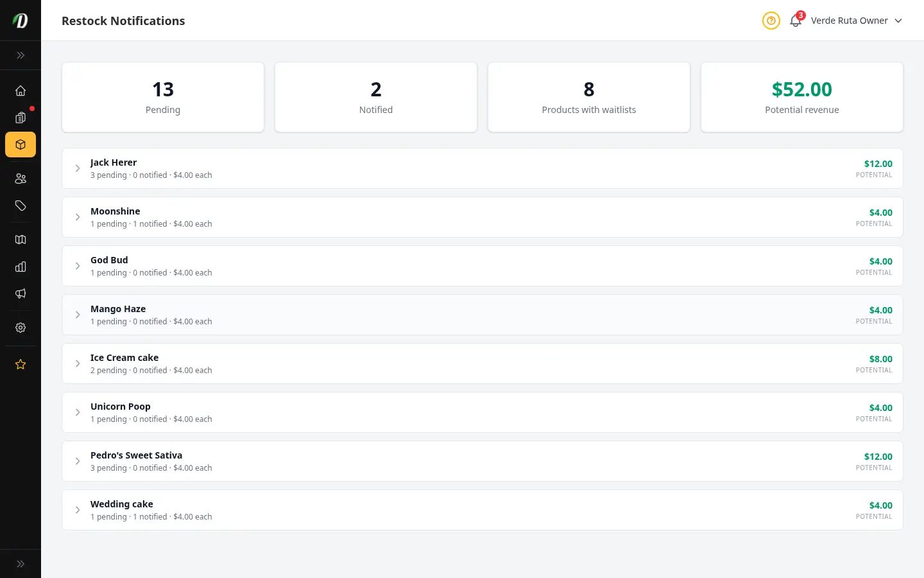Screen dimensions: 924x578
Task: Open the map icon in the sidebar
Action: click(x=21, y=240)
